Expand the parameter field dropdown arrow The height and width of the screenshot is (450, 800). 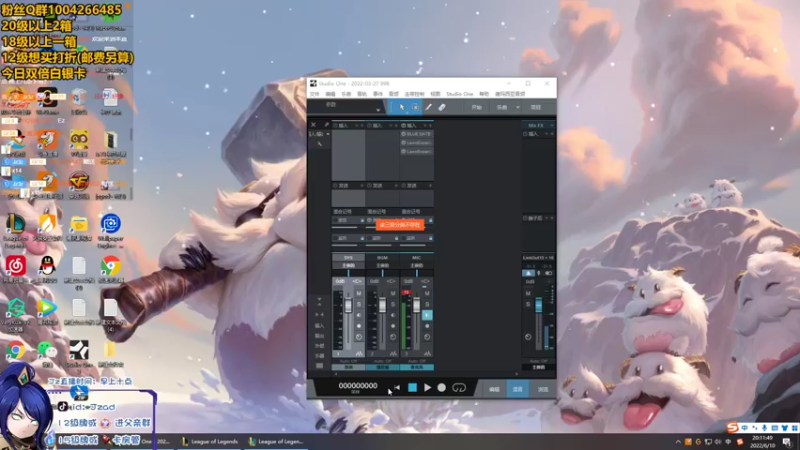[378, 110]
